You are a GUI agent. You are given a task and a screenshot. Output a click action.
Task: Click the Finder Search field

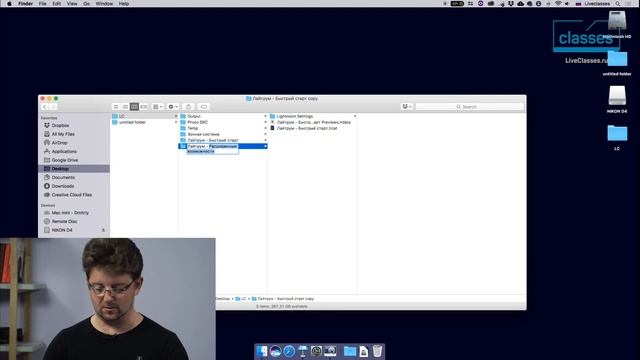pos(469,107)
